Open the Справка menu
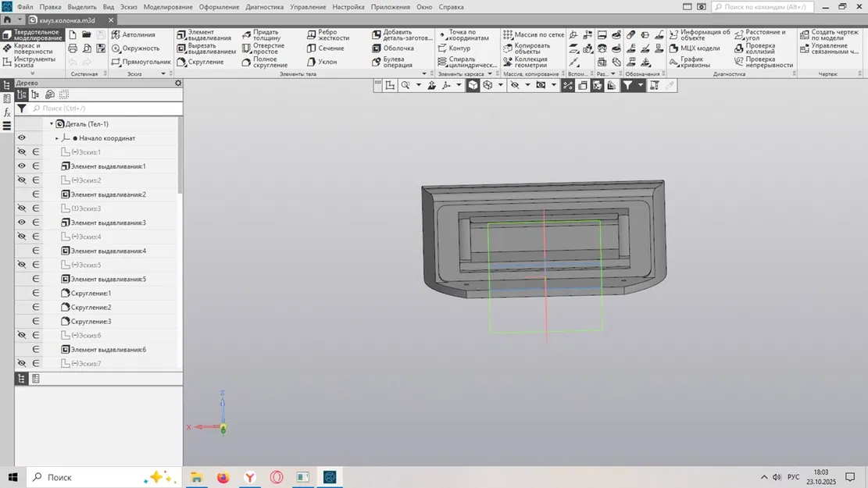This screenshot has width=868, height=488. tap(451, 7)
